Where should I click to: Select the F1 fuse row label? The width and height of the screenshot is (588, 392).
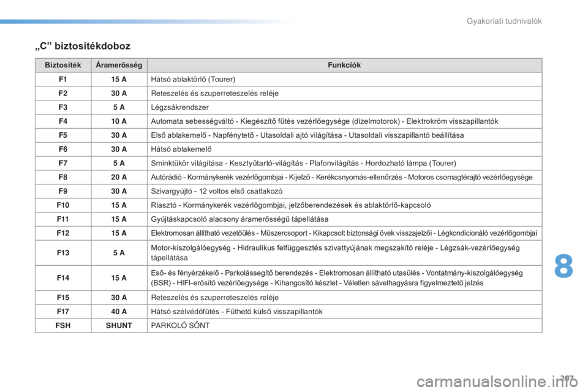pos(62,79)
